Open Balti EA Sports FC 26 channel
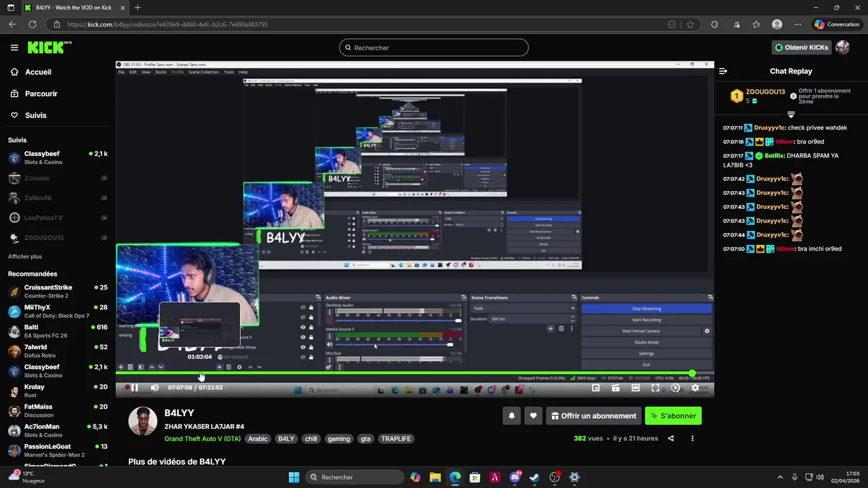Image resolution: width=868 pixels, height=488 pixels. click(x=58, y=331)
